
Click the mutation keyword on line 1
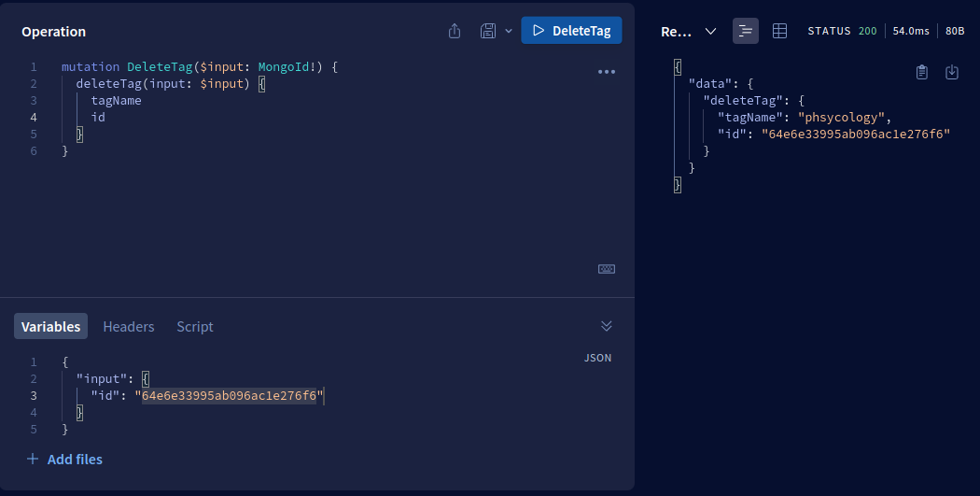point(90,66)
